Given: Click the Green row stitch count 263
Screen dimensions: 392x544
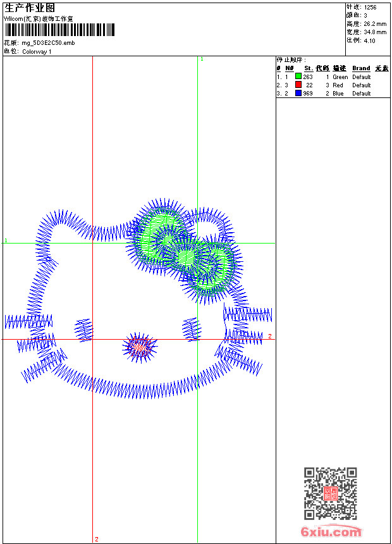Looking at the screenshot, I should 308,77.
